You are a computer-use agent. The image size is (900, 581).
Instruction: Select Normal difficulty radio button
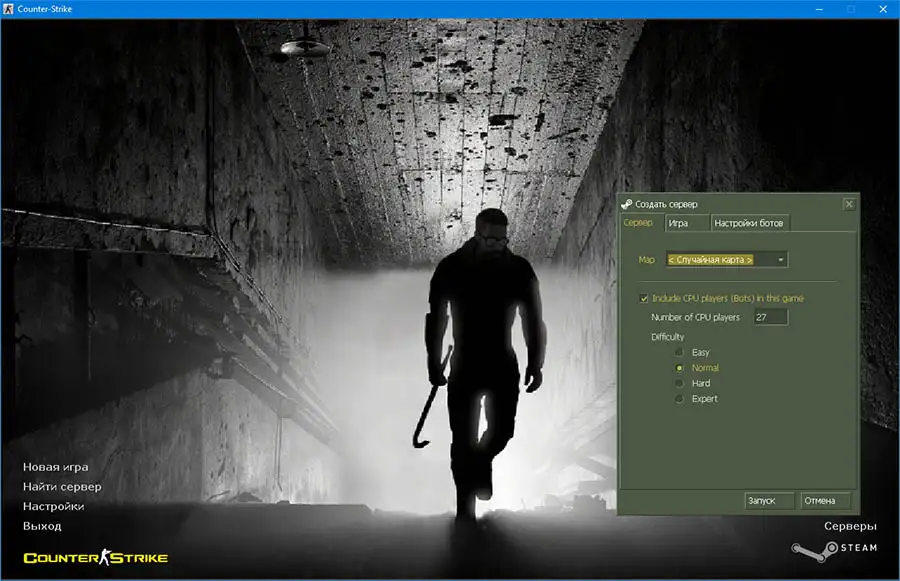click(680, 368)
